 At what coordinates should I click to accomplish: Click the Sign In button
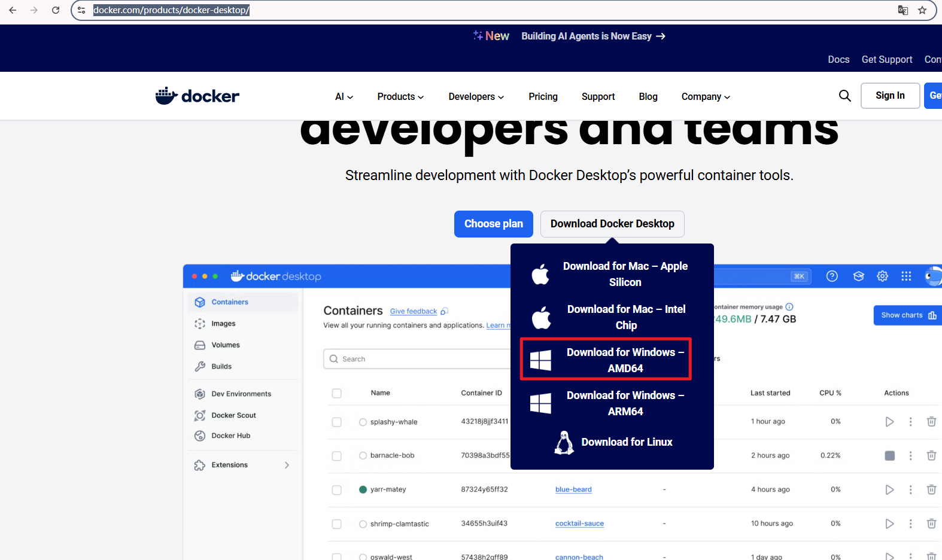tap(890, 96)
